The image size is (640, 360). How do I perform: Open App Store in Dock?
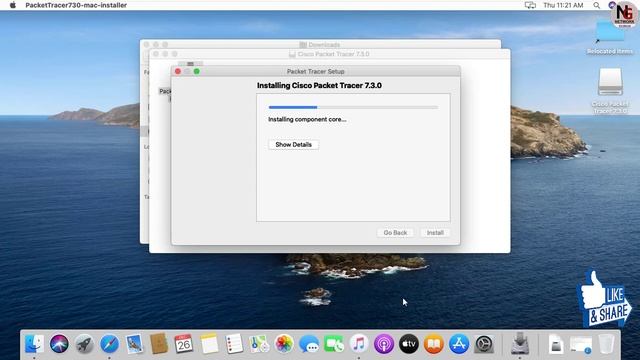pos(459,344)
